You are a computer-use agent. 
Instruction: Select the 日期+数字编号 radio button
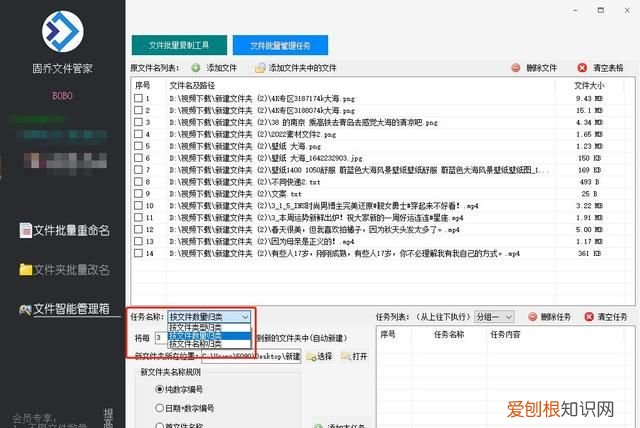tap(160, 408)
